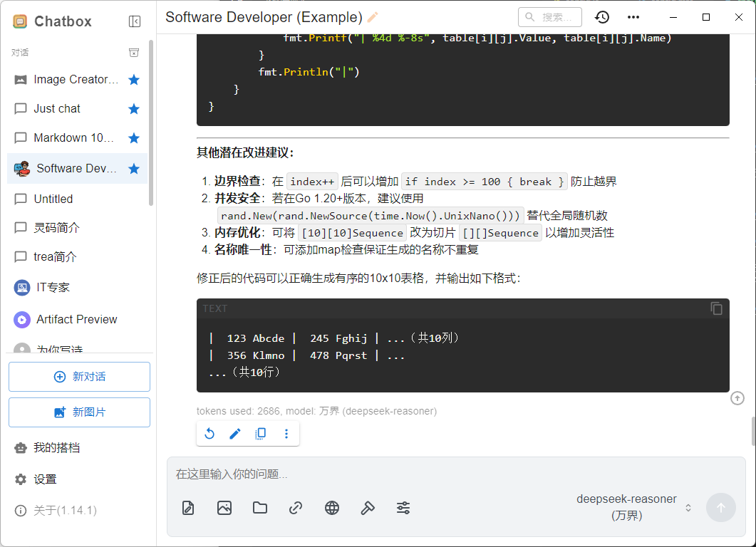The height and width of the screenshot is (547, 756).
Task: Toggle the star on Markdown 101 conversation
Action: 133,138
